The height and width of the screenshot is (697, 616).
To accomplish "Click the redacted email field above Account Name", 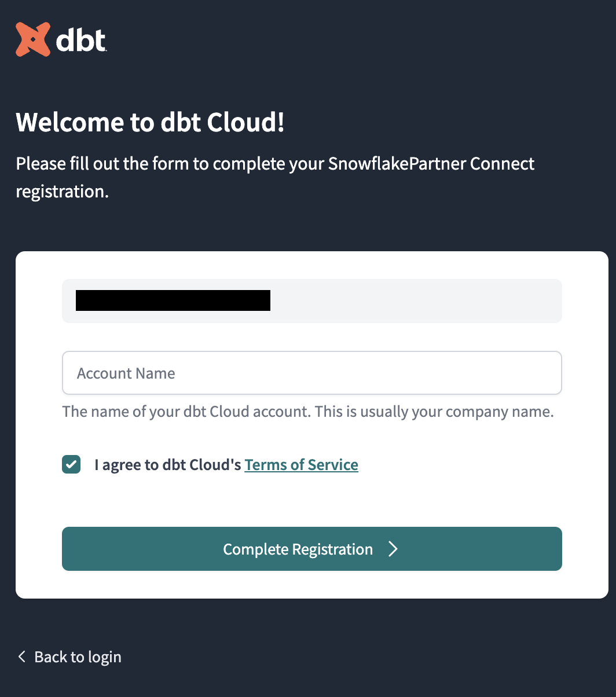I will pos(311,300).
